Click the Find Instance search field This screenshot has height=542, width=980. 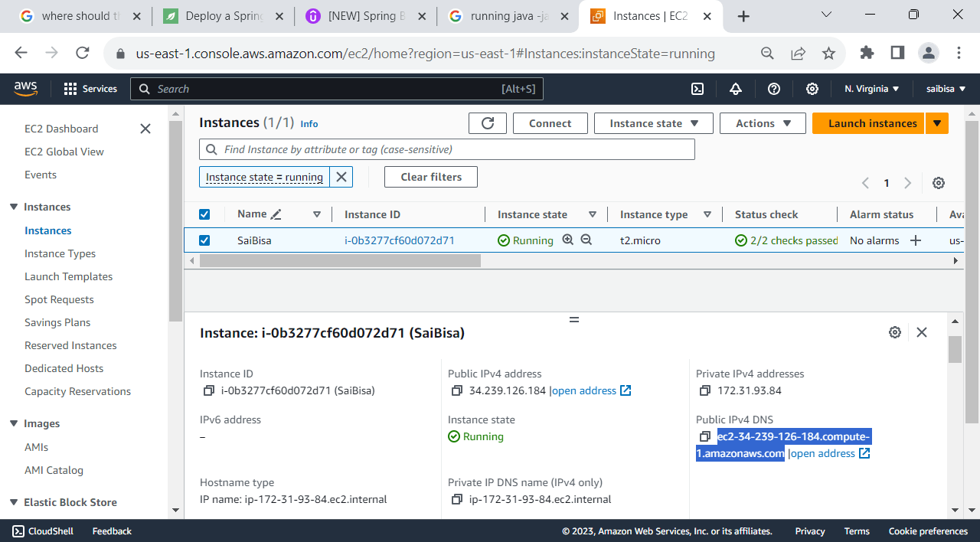click(448, 149)
